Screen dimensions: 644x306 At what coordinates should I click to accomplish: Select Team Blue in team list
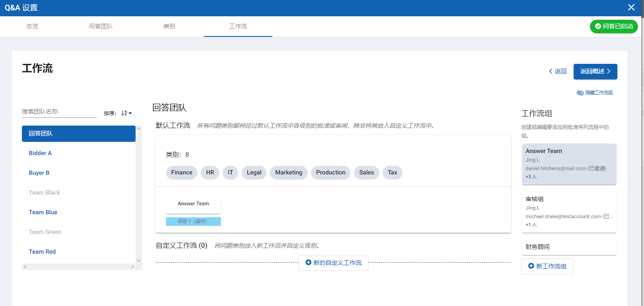(x=43, y=212)
